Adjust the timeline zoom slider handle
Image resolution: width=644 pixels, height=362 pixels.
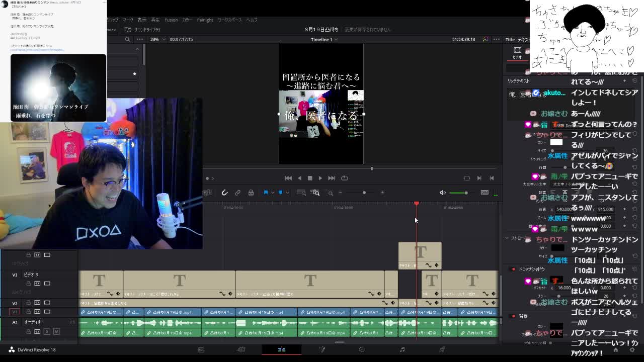click(364, 193)
